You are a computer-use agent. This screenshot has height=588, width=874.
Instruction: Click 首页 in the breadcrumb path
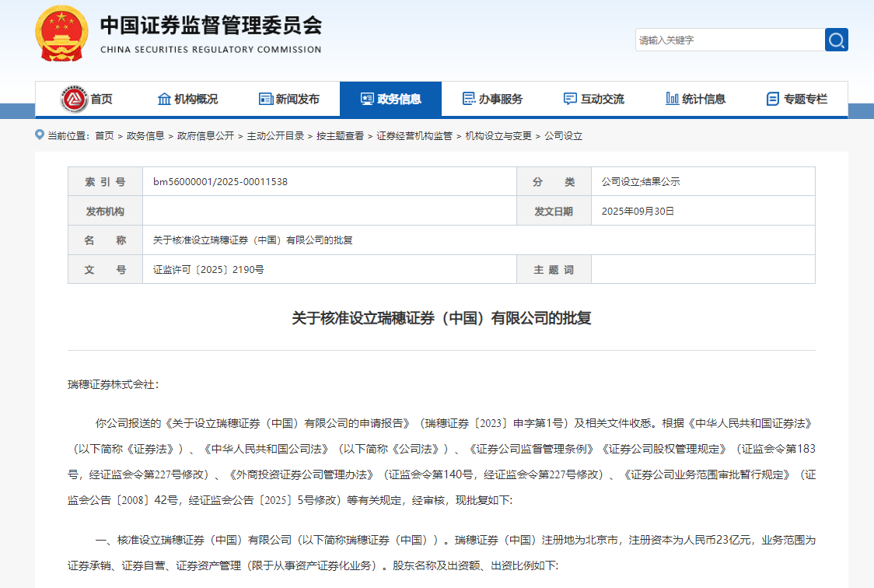click(104, 135)
